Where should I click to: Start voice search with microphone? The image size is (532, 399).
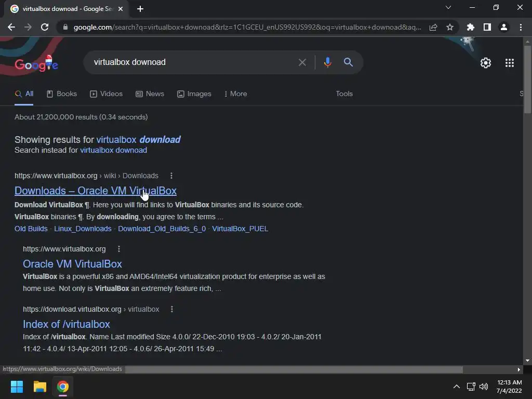coord(327,62)
